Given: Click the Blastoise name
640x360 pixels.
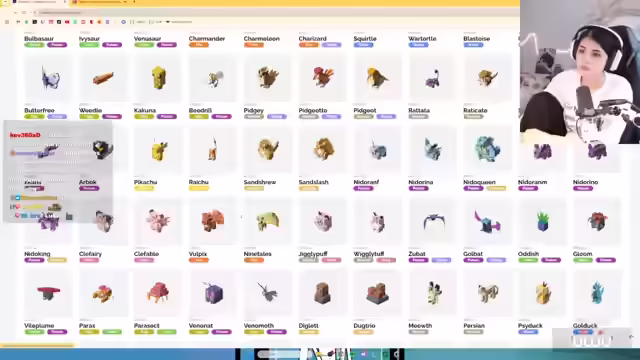Looking at the screenshot, I should coord(477,38).
